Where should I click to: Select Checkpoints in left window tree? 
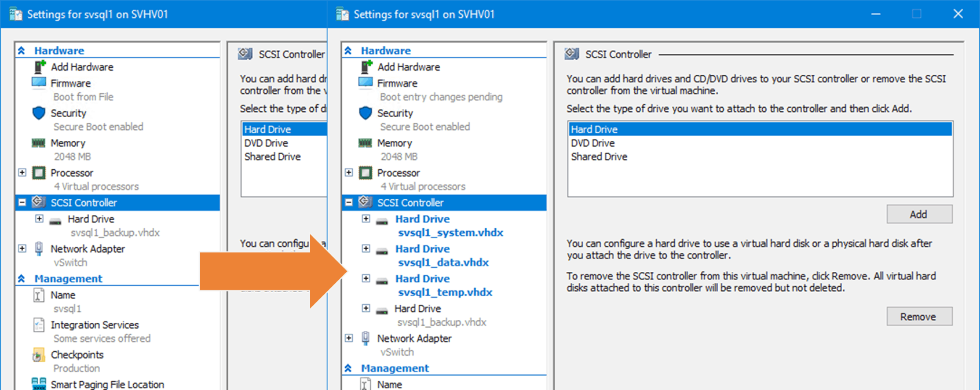[x=77, y=355]
